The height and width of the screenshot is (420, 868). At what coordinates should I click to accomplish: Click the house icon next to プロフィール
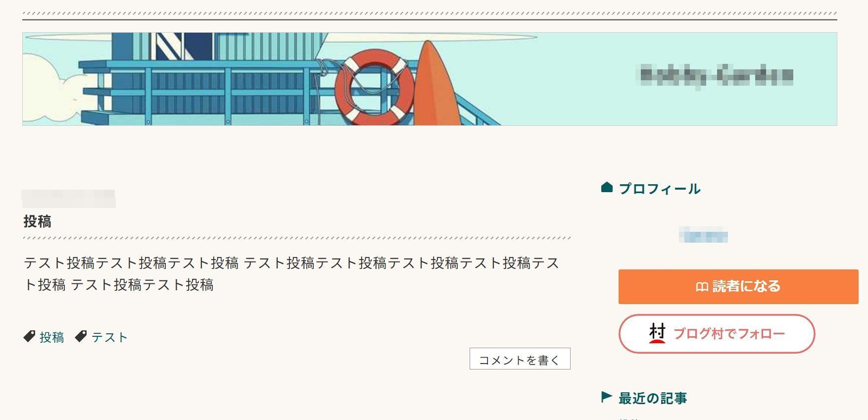click(607, 188)
